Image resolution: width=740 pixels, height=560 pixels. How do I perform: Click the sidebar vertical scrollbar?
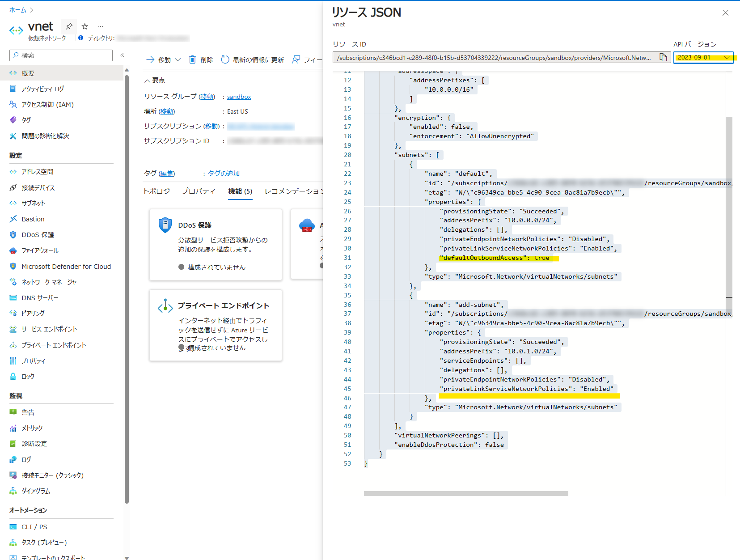pyautogui.click(x=127, y=289)
